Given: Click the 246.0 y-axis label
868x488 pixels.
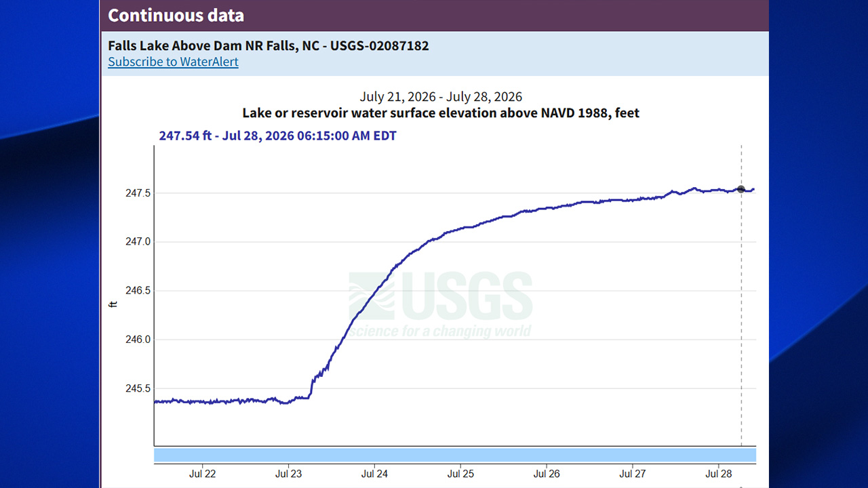Looking at the screenshot, I should click(x=138, y=340).
